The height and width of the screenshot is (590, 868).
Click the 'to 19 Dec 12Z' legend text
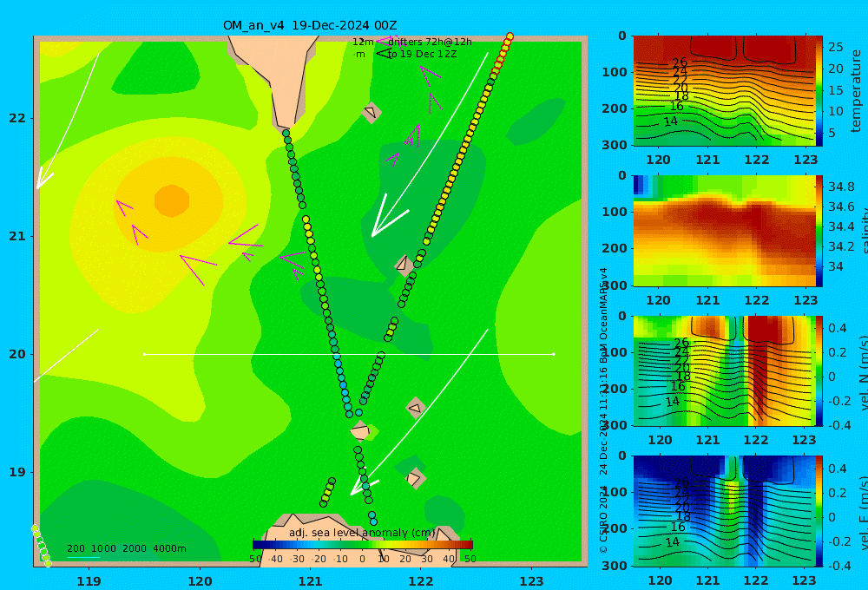click(422, 55)
